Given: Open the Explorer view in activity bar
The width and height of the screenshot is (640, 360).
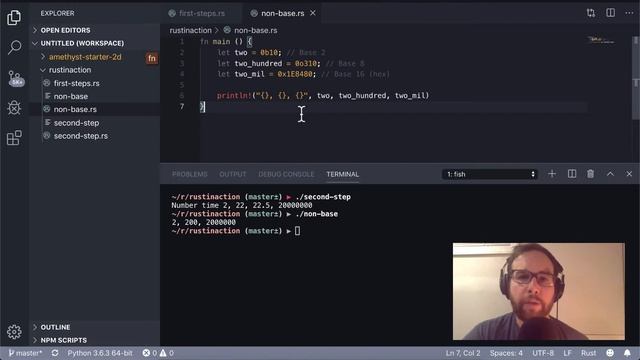Looking at the screenshot, I should 14,17.
